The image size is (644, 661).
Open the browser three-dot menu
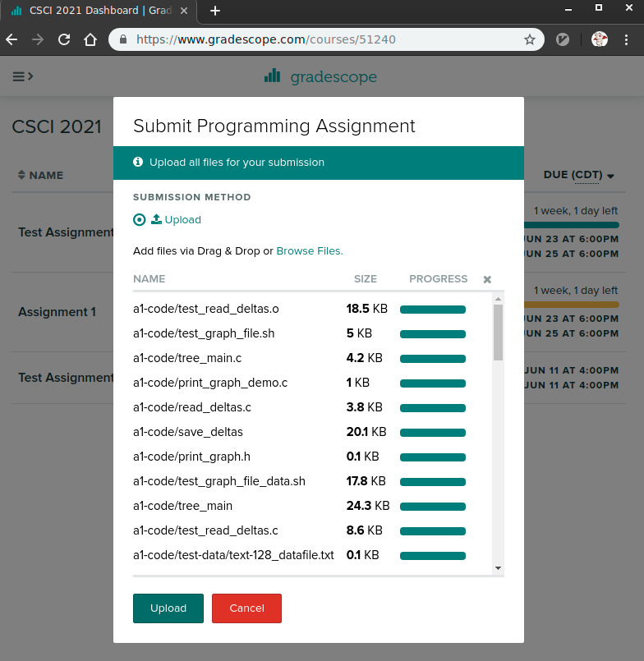pos(626,39)
